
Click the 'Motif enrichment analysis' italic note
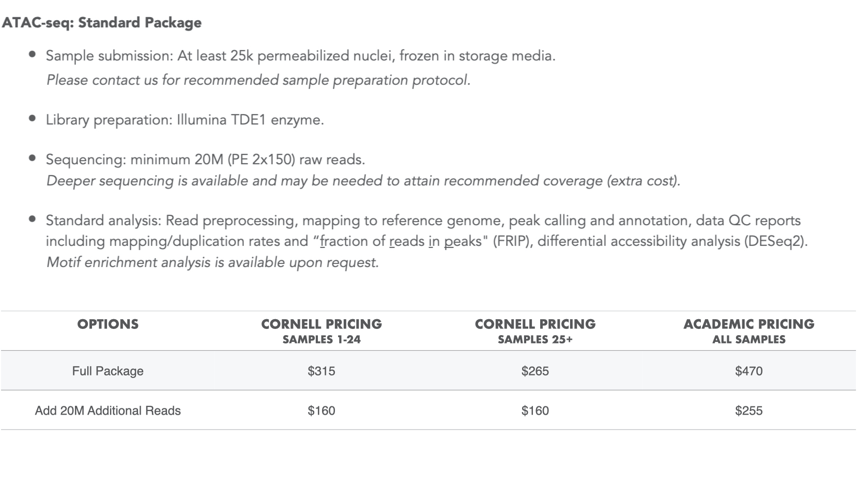coord(212,262)
